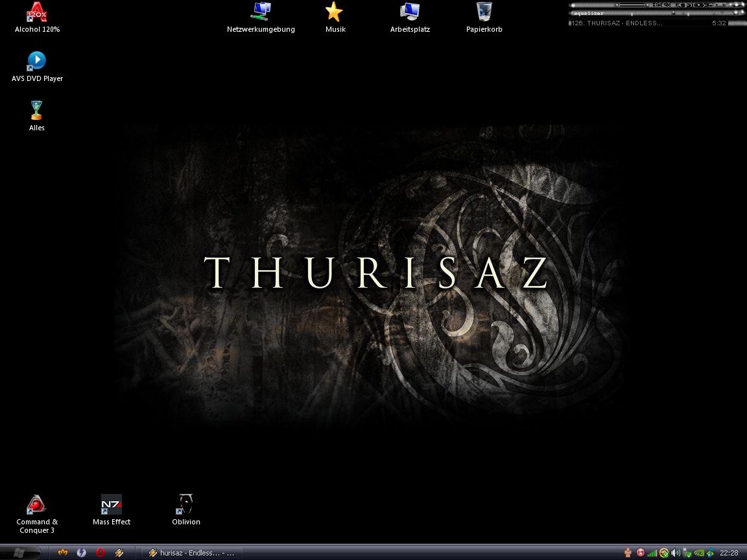The width and height of the screenshot is (747, 560).
Task: Click the Winamp song title display
Action: pos(639,23)
